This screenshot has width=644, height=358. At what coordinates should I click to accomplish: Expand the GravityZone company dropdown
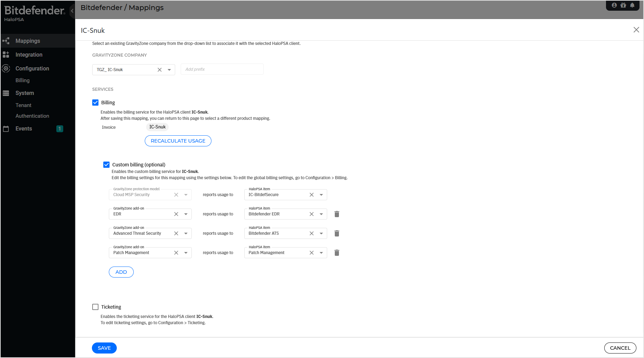[x=169, y=70]
